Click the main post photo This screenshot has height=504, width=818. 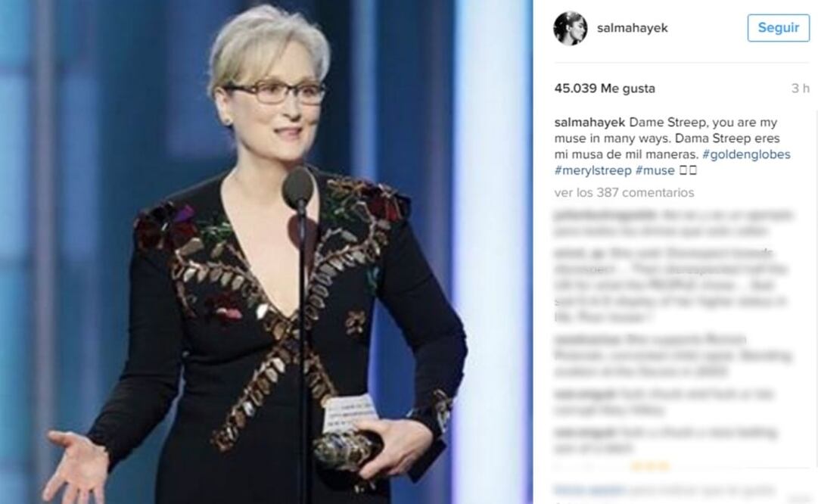tap(266, 252)
